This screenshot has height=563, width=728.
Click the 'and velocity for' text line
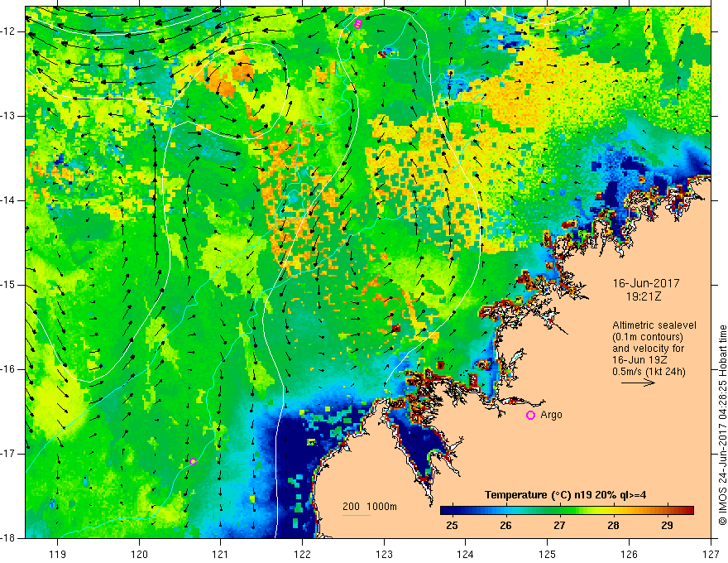point(648,349)
